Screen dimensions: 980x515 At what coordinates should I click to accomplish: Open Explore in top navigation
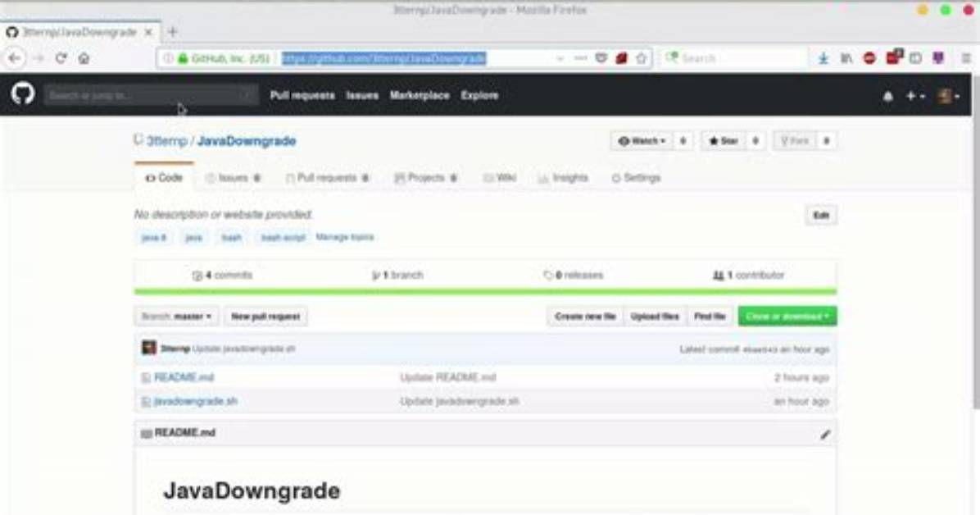[479, 95]
